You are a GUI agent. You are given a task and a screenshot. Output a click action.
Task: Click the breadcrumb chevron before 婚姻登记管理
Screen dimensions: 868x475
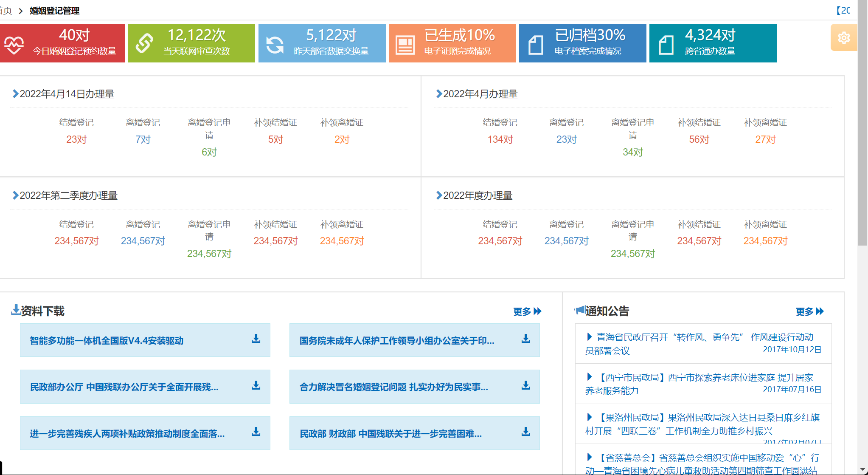pyautogui.click(x=20, y=11)
